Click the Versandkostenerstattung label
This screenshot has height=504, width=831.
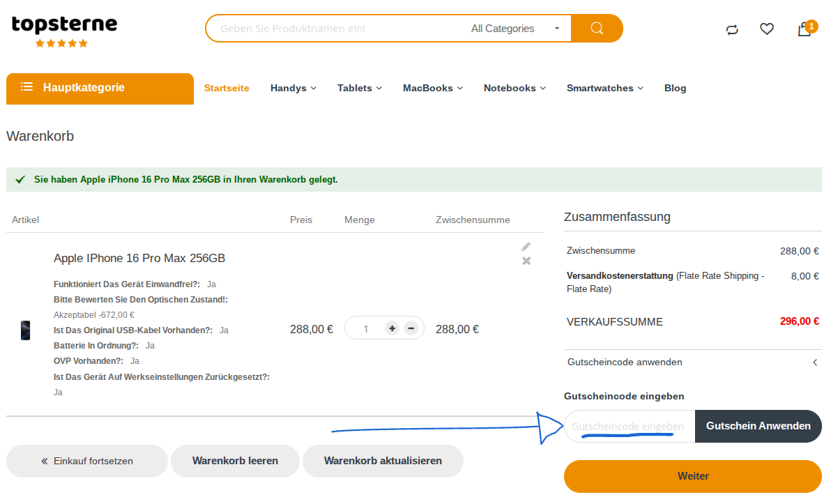tap(620, 275)
